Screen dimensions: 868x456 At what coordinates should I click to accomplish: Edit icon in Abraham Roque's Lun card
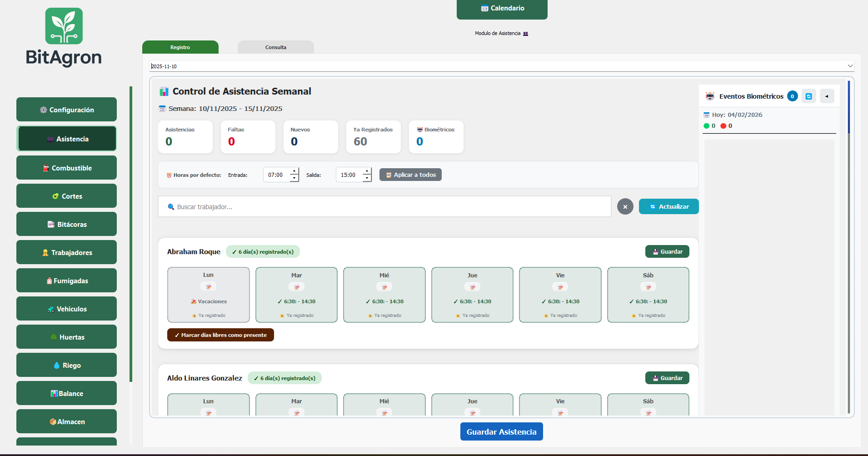click(x=208, y=286)
